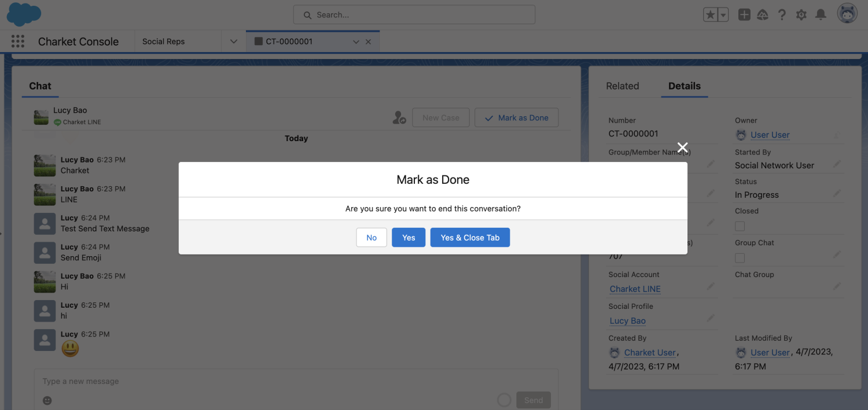The height and width of the screenshot is (410, 868).
Task: Click the Type a new message field
Action: [296, 381]
